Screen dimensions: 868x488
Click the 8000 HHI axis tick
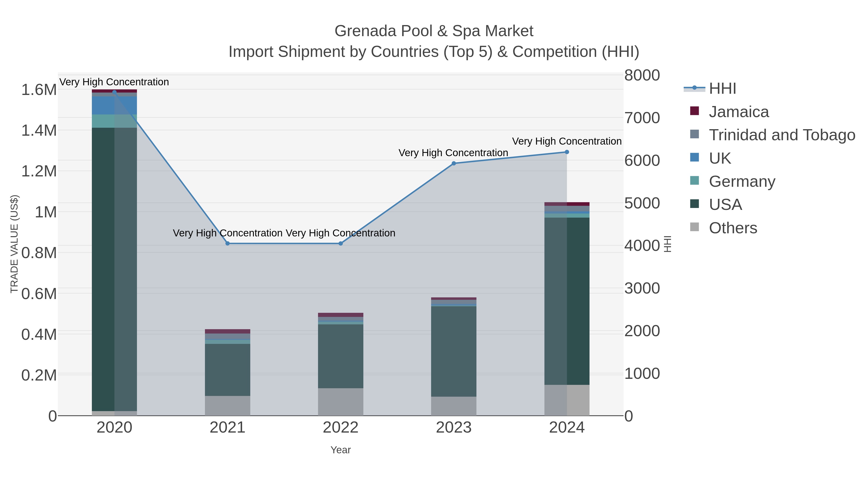coord(642,75)
